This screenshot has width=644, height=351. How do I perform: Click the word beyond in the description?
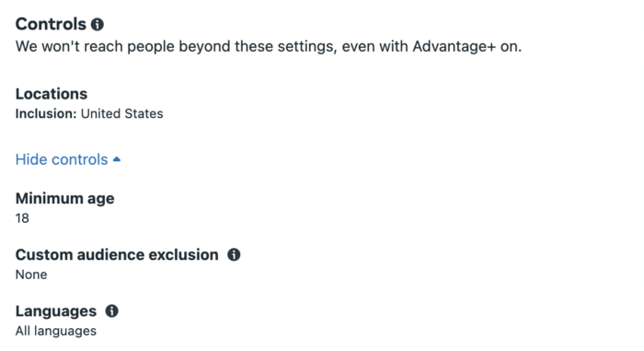205,46
